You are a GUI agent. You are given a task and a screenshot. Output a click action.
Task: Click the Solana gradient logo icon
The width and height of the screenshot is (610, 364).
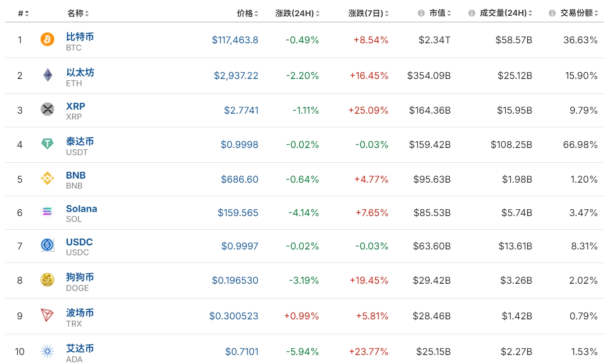coord(47,212)
